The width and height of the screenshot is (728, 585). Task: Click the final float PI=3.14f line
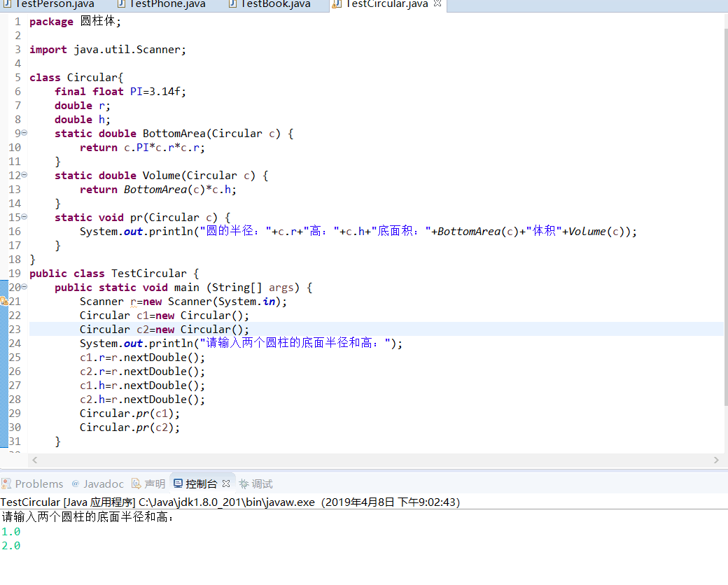click(x=120, y=92)
